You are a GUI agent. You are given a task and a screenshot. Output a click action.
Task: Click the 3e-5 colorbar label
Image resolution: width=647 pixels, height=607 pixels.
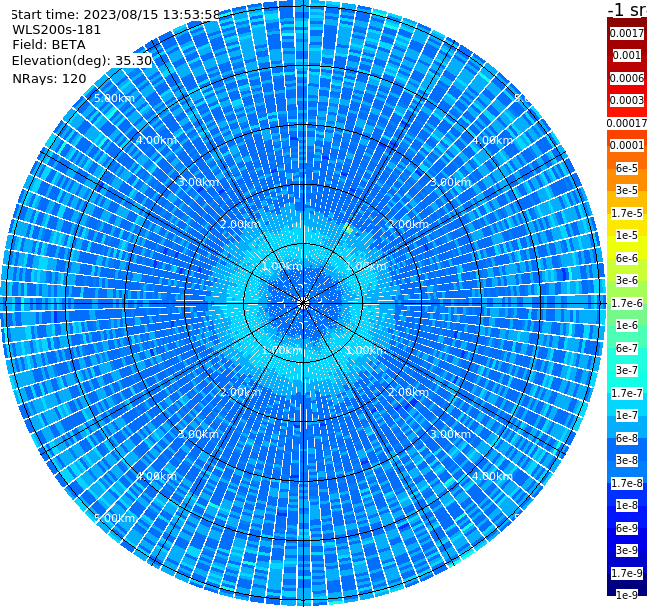coord(627,190)
